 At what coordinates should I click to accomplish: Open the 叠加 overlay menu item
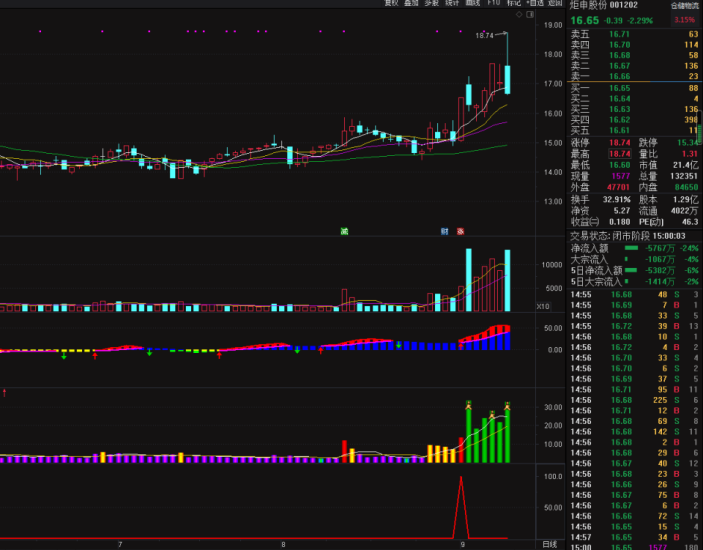click(x=411, y=4)
